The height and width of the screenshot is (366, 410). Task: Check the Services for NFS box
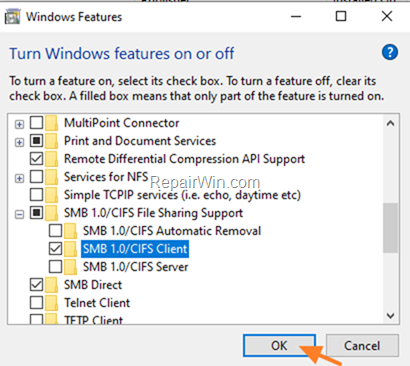click(x=36, y=177)
